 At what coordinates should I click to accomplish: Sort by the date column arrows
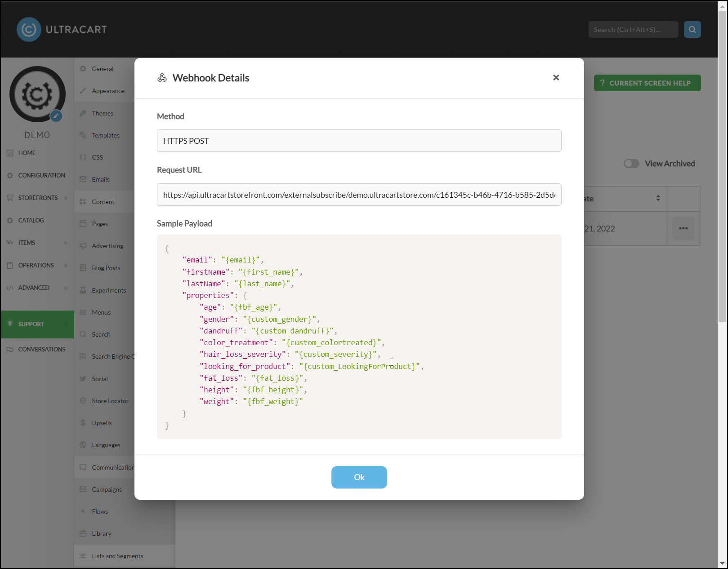tap(658, 198)
